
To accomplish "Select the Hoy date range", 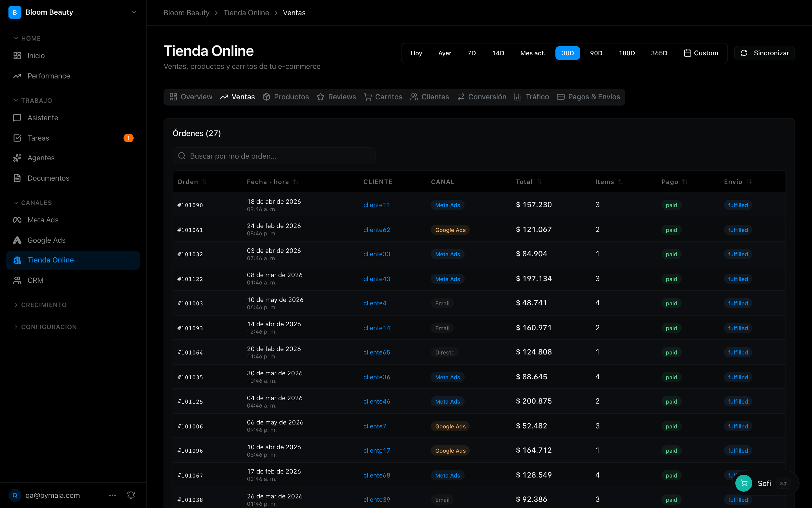I will coord(416,53).
